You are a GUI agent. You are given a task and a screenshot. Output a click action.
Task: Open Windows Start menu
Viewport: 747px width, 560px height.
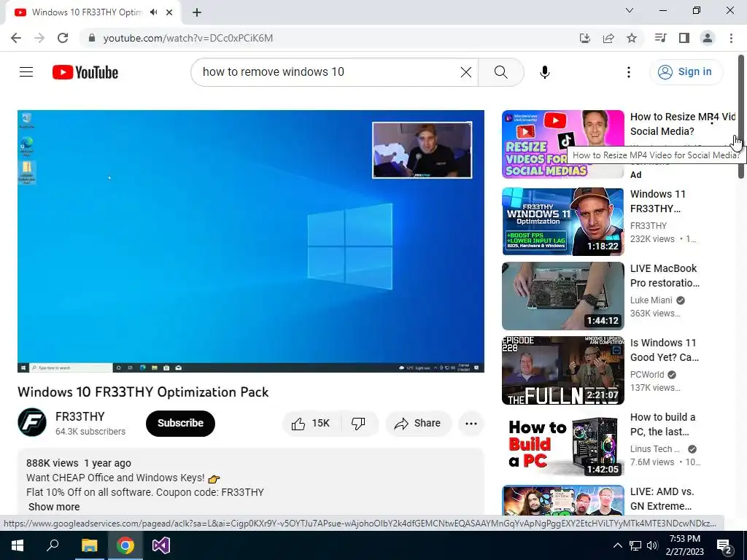[x=18, y=545]
